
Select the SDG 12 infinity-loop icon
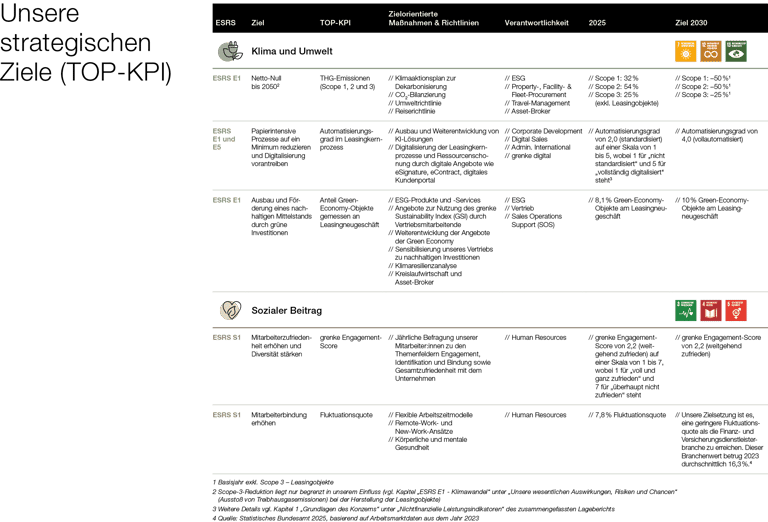point(709,50)
